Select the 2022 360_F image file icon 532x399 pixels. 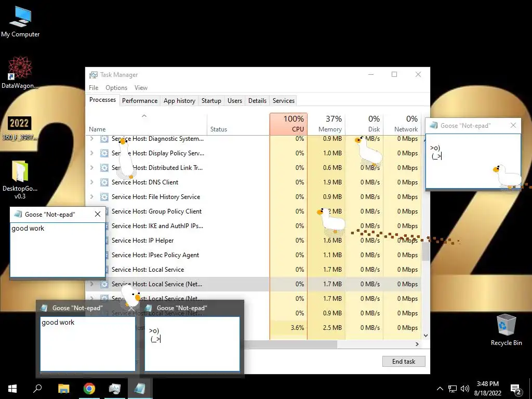20,128
